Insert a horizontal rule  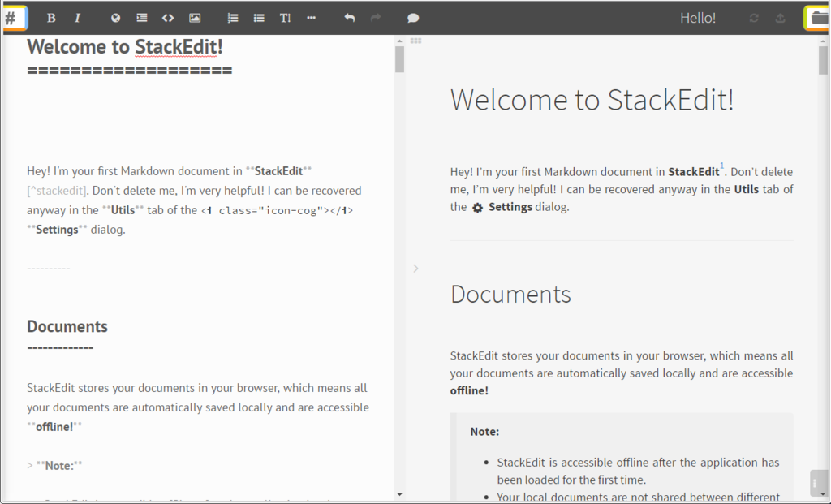(x=311, y=18)
